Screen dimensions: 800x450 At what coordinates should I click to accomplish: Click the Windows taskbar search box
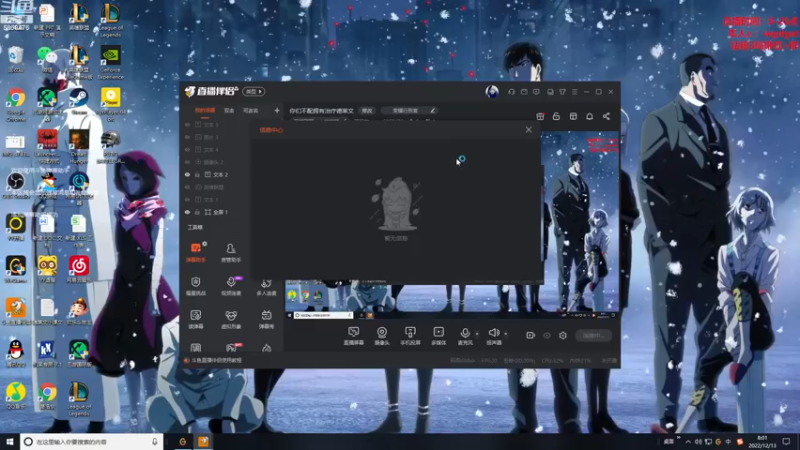click(x=92, y=441)
